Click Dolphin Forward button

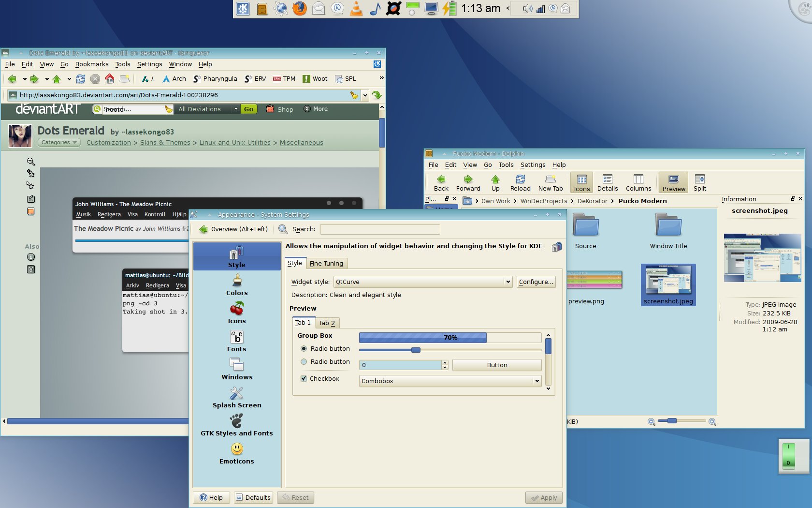click(468, 183)
